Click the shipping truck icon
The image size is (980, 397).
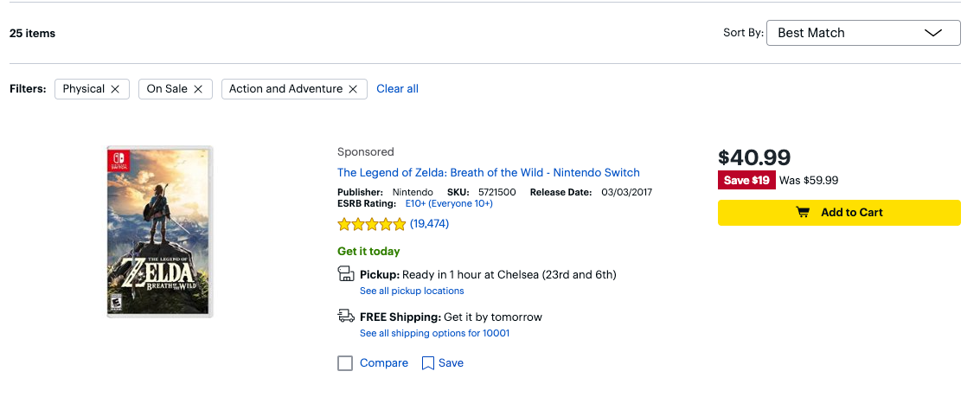coord(346,317)
